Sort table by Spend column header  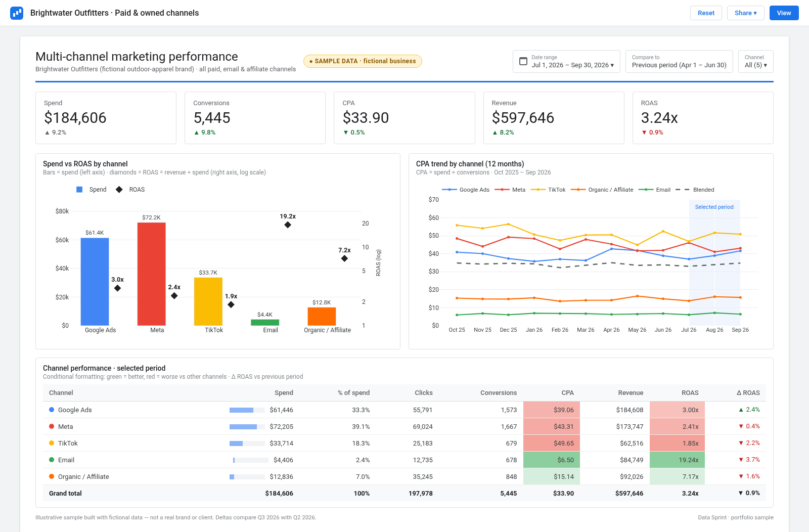point(284,393)
